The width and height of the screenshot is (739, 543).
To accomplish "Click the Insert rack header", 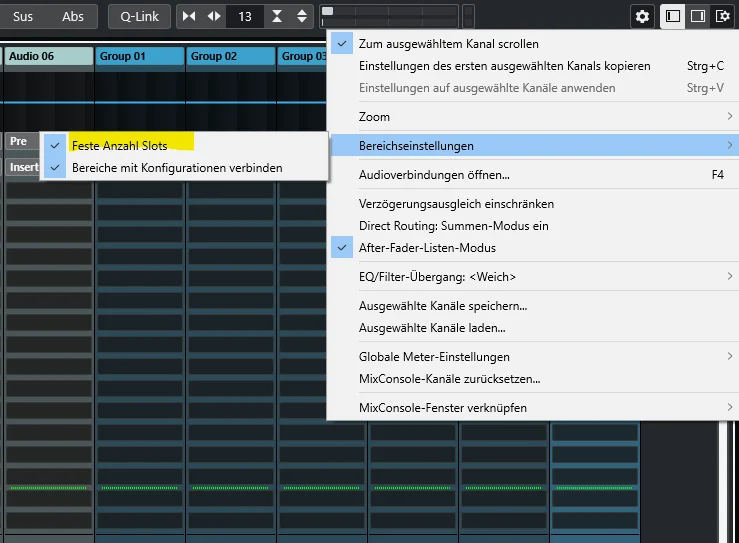I will click(22, 167).
